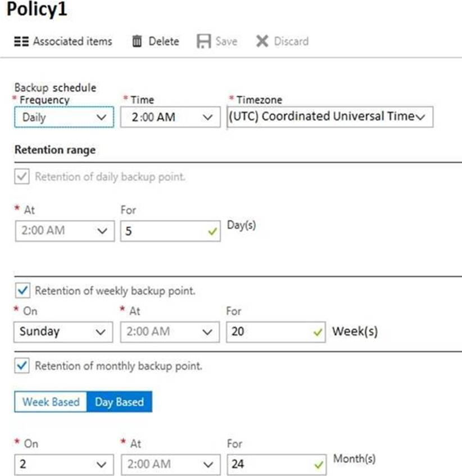Toggle Retention of daily backup point checkbox
Screen dimensions: 462x476
(21, 177)
